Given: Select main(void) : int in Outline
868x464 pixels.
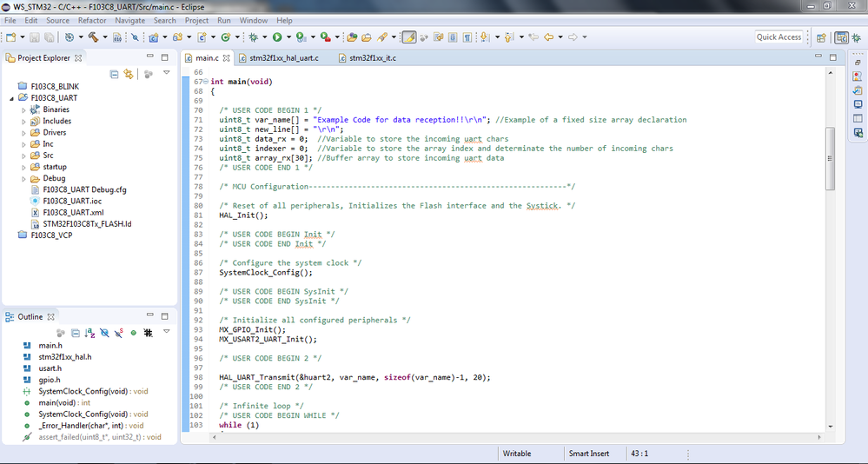Looking at the screenshot, I should (64, 402).
